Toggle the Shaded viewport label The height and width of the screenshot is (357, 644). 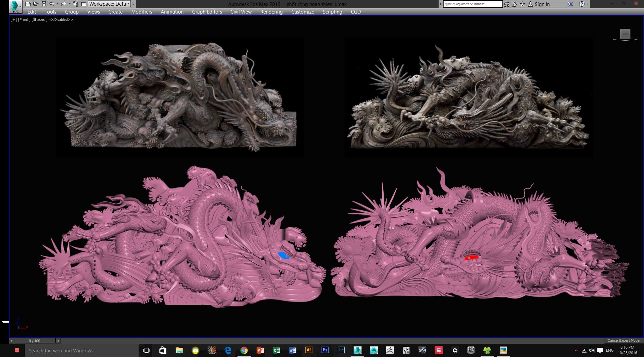tap(39, 20)
